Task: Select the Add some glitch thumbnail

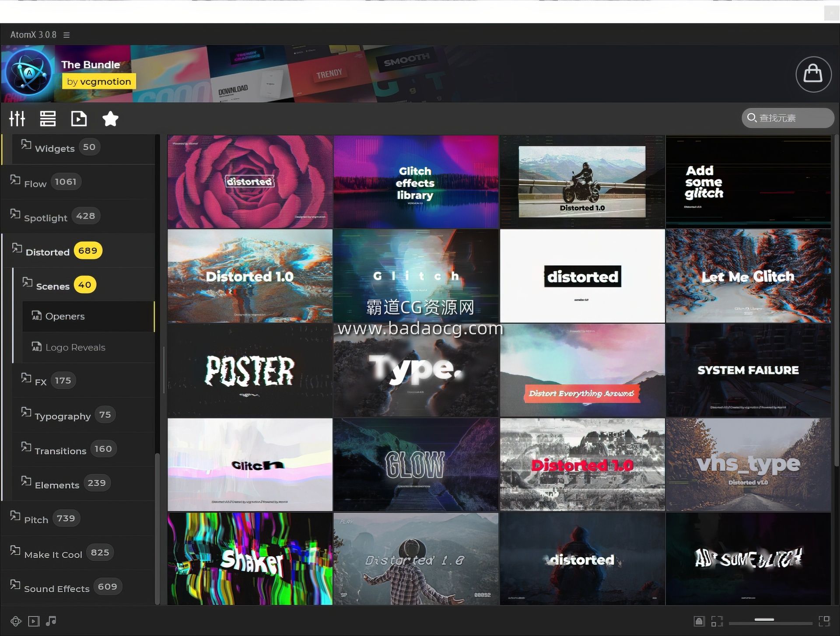Action: (748, 182)
